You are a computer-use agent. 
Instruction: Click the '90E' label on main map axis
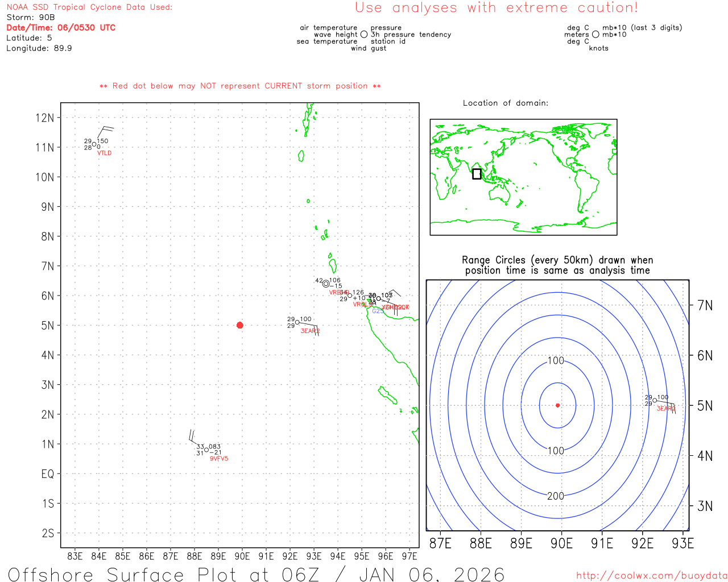pos(242,556)
